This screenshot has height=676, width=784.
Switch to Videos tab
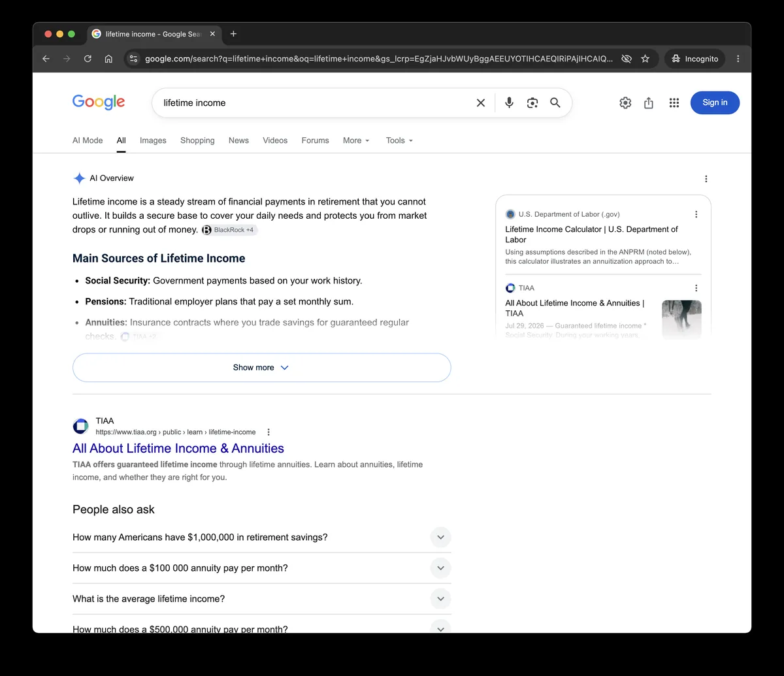[x=275, y=140]
